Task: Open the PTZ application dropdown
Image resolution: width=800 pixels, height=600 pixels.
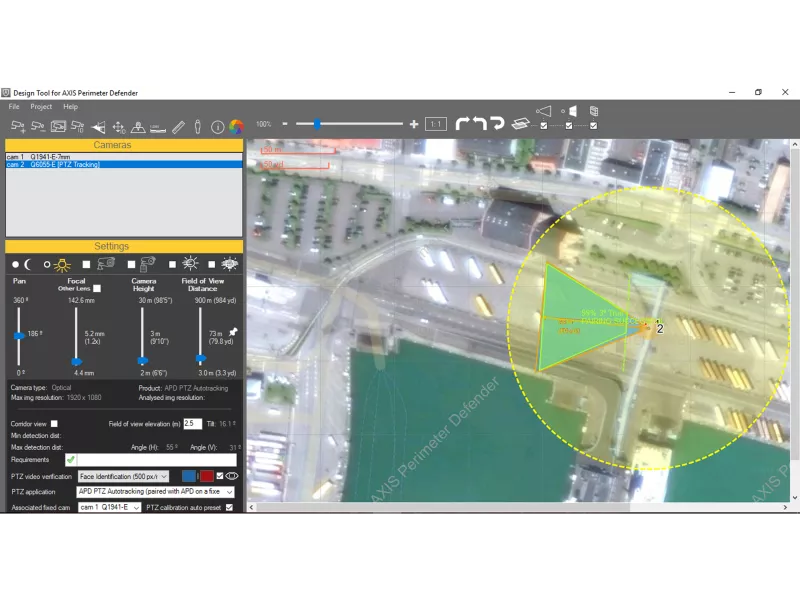Action: [x=153, y=491]
